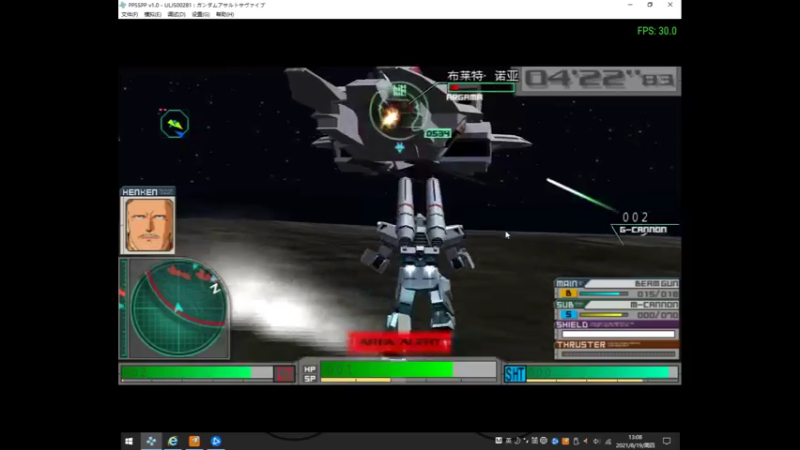Click the 015/018 beam gun ammo count
The width and height of the screenshot is (800, 450).
point(657,294)
